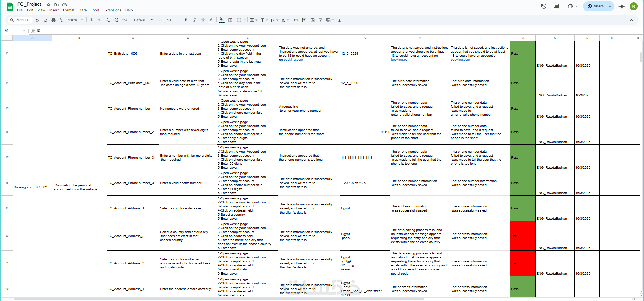Image resolution: width=644 pixels, height=301 pixels.
Task: Open the comments panel
Action: [556, 6]
